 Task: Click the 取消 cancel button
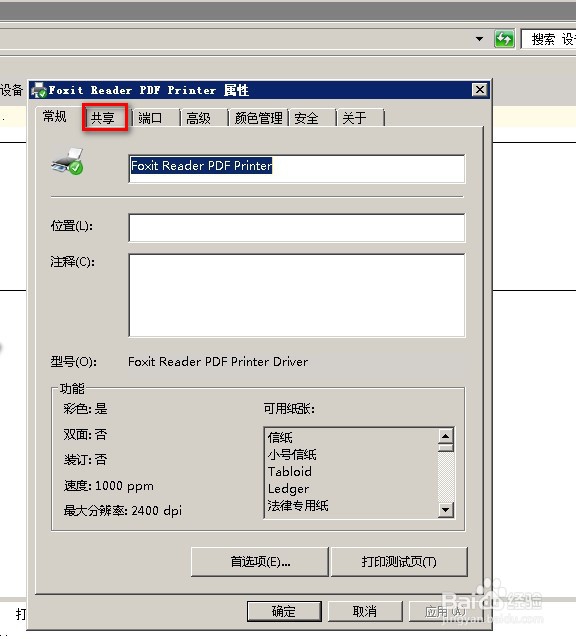[365, 611]
